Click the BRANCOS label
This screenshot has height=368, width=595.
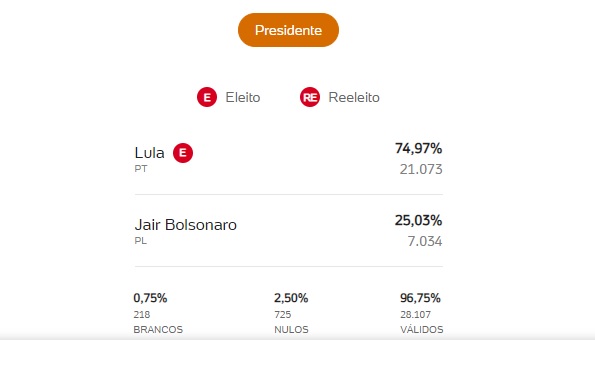158,329
